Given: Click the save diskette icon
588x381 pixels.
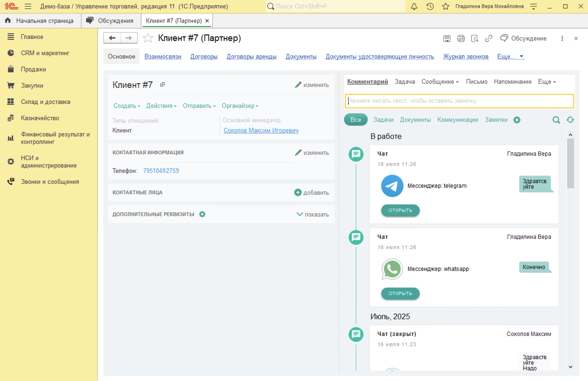Looking at the screenshot, I should [447, 39].
